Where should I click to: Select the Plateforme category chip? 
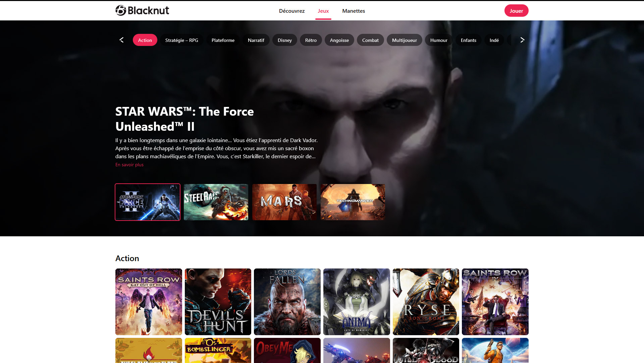(223, 40)
